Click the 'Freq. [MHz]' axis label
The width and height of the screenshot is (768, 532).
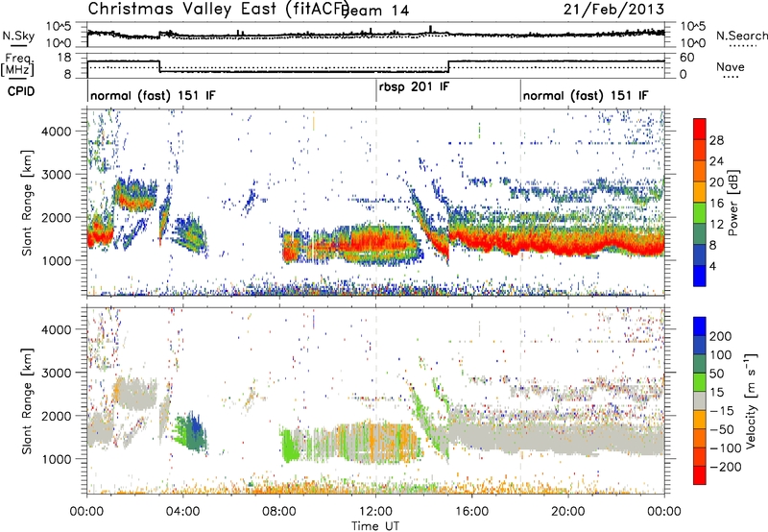pyautogui.click(x=17, y=65)
